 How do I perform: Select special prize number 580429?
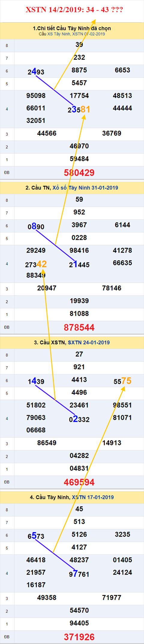(79, 173)
